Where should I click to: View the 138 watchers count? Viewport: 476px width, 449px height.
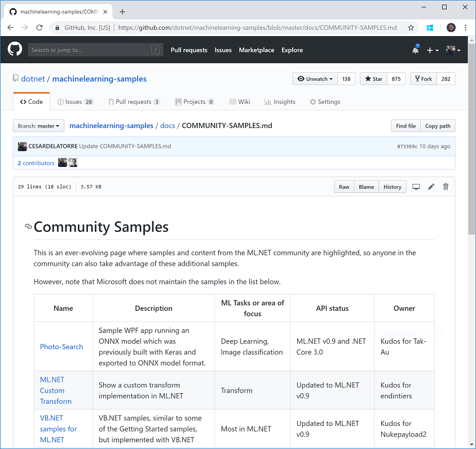click(x=346, y=78)
